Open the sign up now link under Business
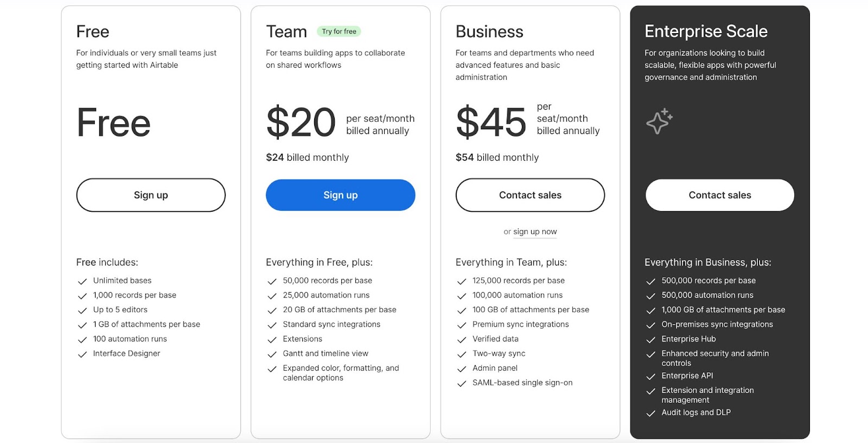 [x=535, y=231]
